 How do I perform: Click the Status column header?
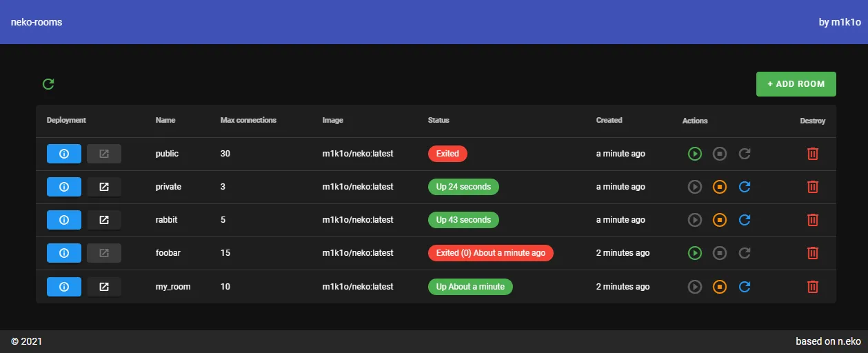(x=438, y=120)
